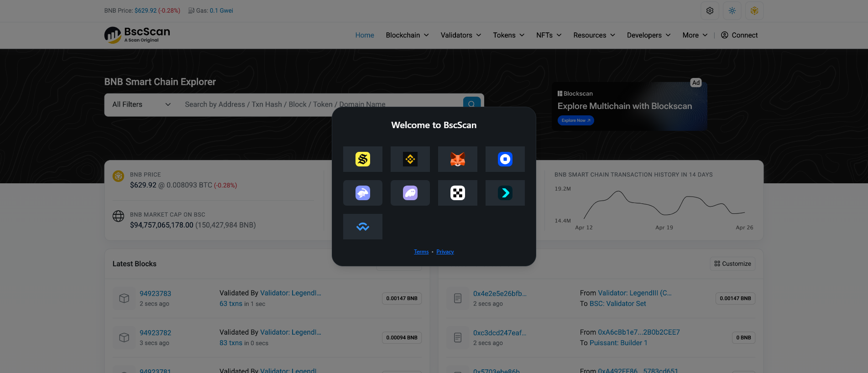This screenshot has width=868, height=373.
Task: Open BSC: Validator Set address
Action: point(618,304)
